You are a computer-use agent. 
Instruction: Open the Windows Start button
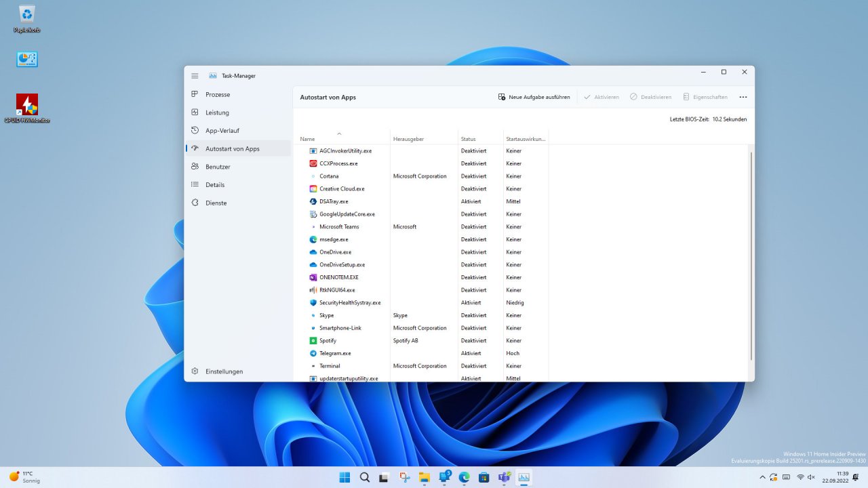[x=344, y=477]
